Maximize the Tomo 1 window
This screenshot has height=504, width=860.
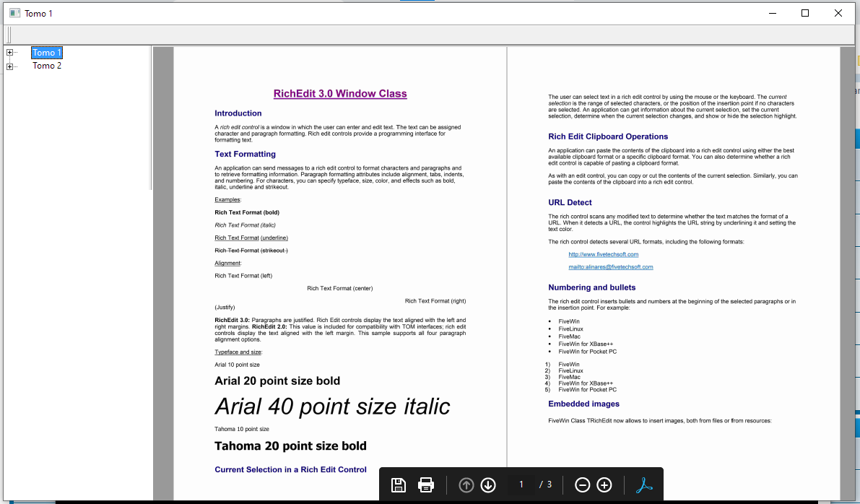(805, 13)
